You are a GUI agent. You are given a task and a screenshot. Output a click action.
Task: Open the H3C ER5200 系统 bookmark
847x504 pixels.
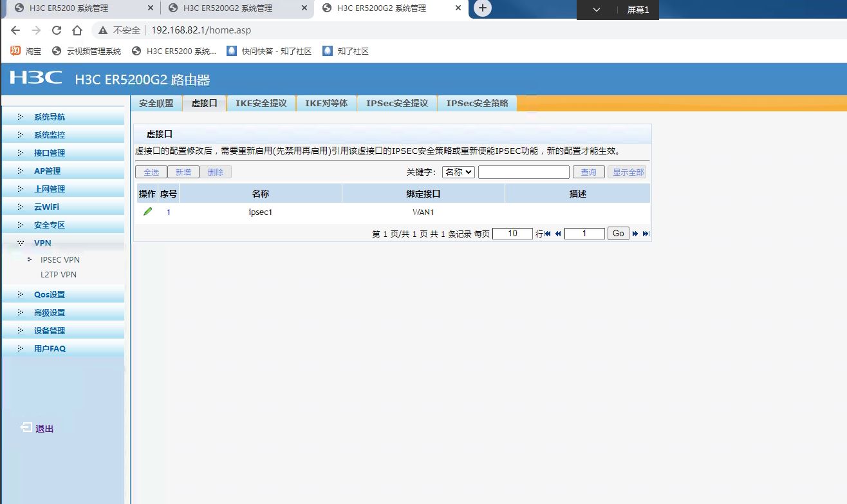pyautogui.click(x=174, y=51)
